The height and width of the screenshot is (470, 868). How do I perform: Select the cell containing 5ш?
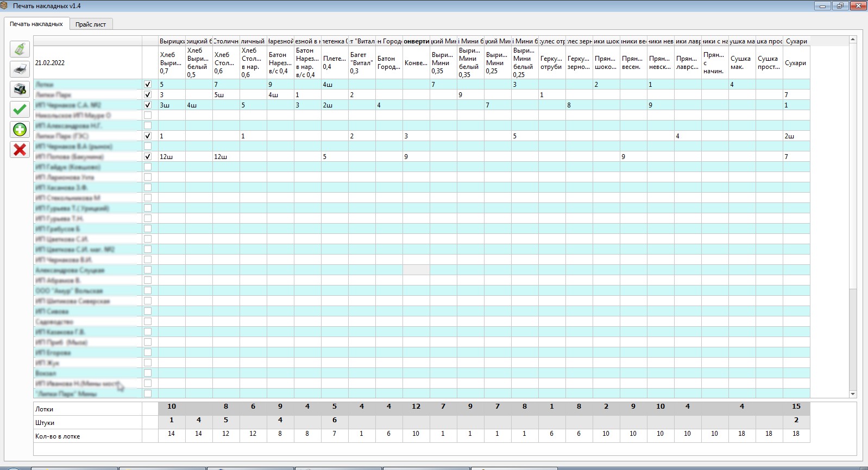tap(226, 95)
